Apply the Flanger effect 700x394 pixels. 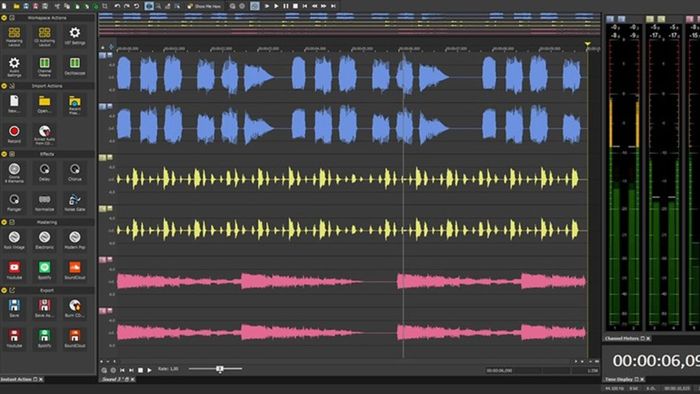click(14, 202)
